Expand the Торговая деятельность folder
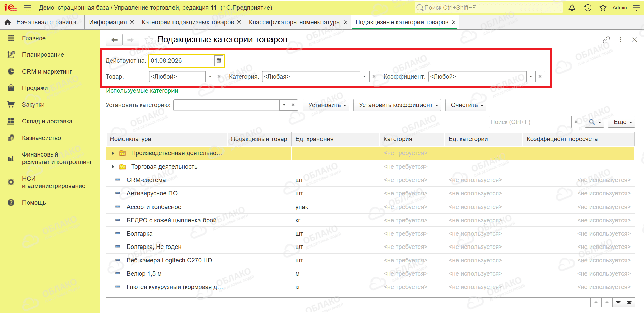 (113, 167)
